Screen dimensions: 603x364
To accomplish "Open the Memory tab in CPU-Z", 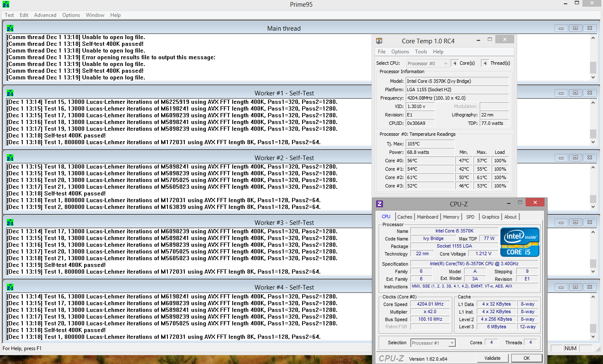I will (x=451, y=217).
